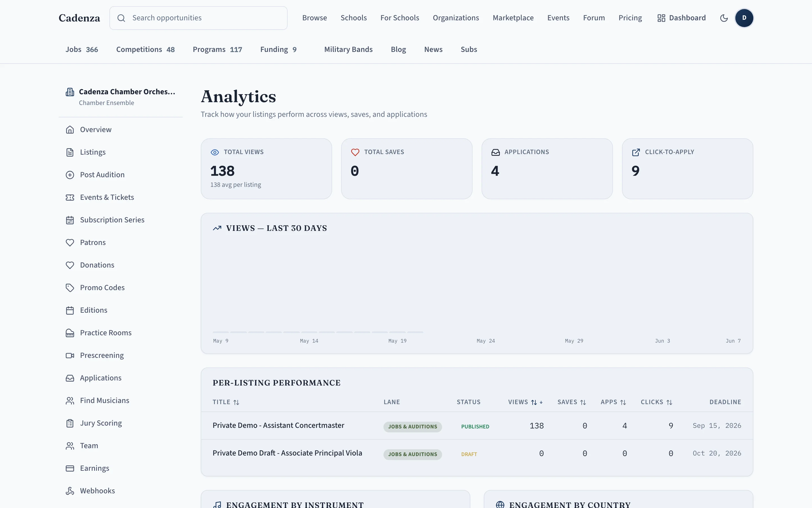Click the Team users icon
This screenshot has width=812, height=508.
pyautogui.click(x=70, y=446)
